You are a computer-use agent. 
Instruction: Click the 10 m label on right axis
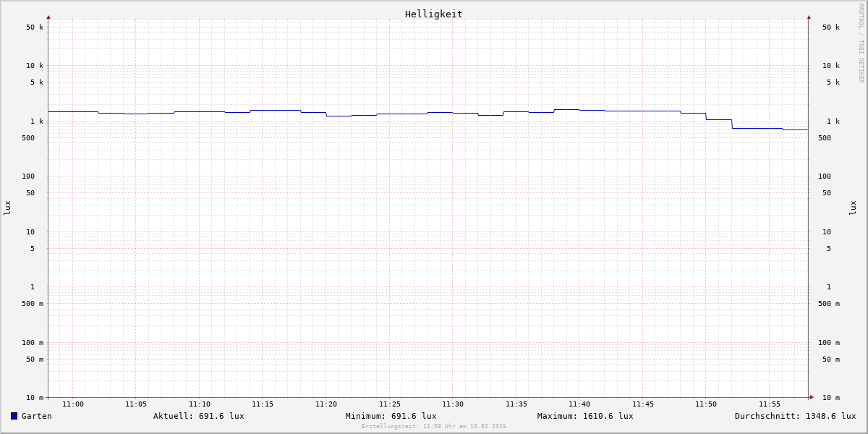click(x=830, y=398)
